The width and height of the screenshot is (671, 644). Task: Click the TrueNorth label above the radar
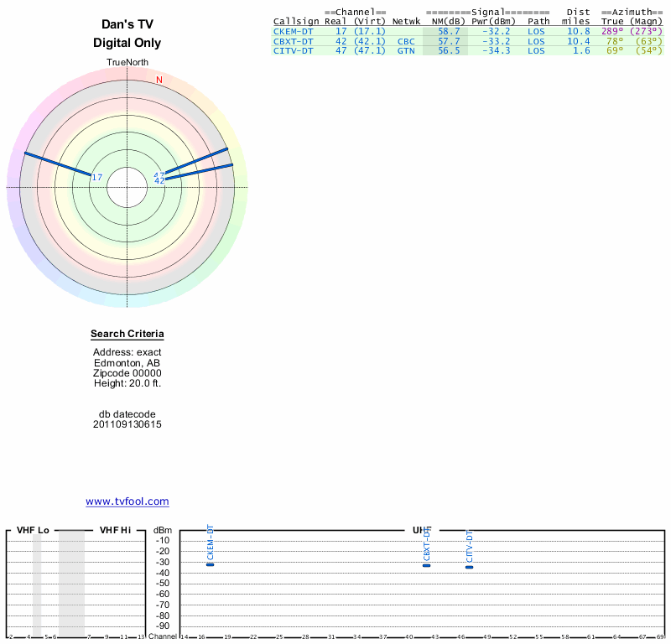point(127,63)
